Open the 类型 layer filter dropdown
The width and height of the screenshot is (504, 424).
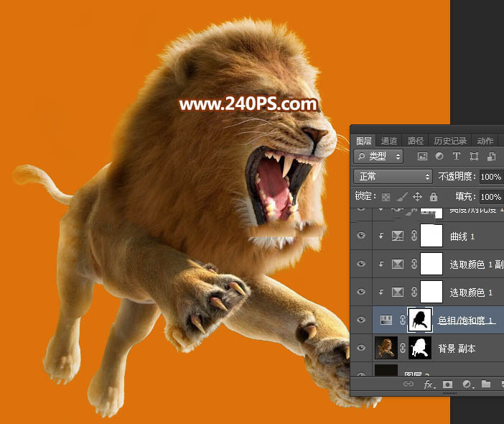[x=380, y=156]
